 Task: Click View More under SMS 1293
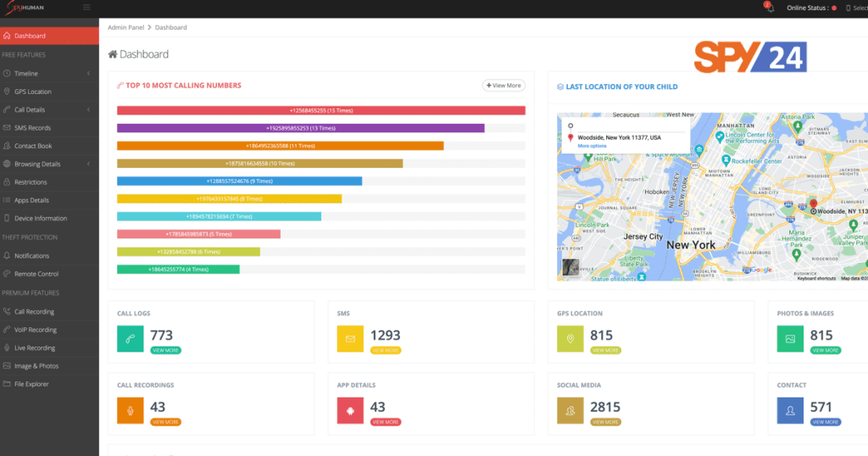[386, 350]
